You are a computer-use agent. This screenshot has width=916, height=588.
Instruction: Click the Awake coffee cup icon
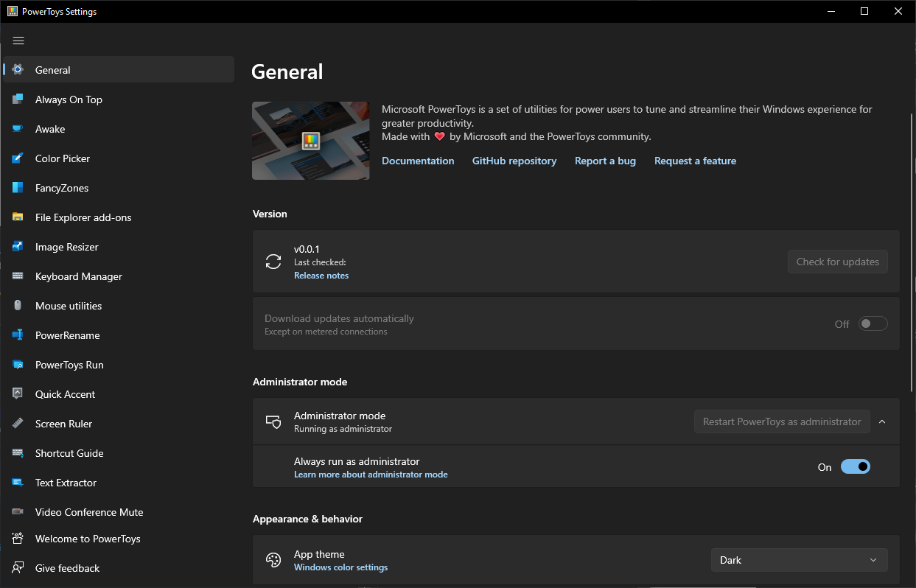point(18,129)
